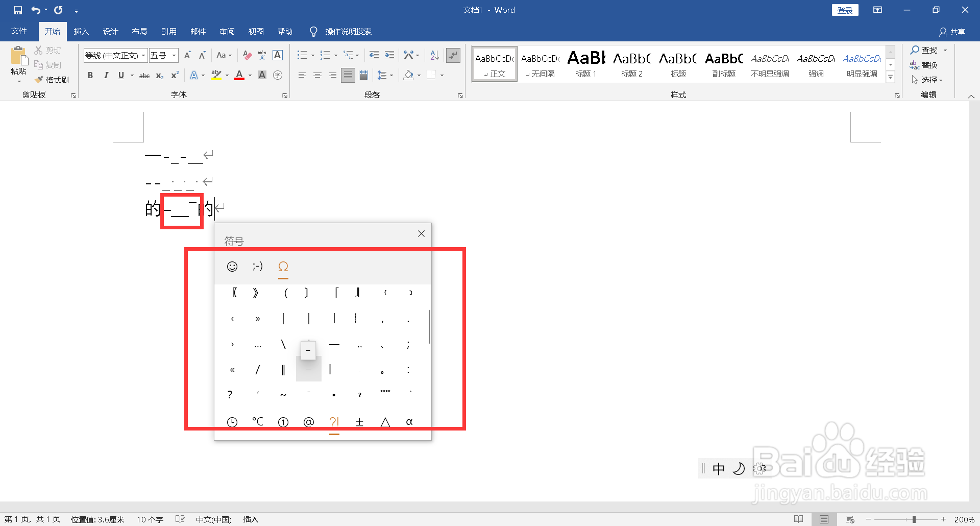Image resolution: width=980 pixels, height=526 pixels.
Task: Open the font size dropdown
Action: click(174, 55)
